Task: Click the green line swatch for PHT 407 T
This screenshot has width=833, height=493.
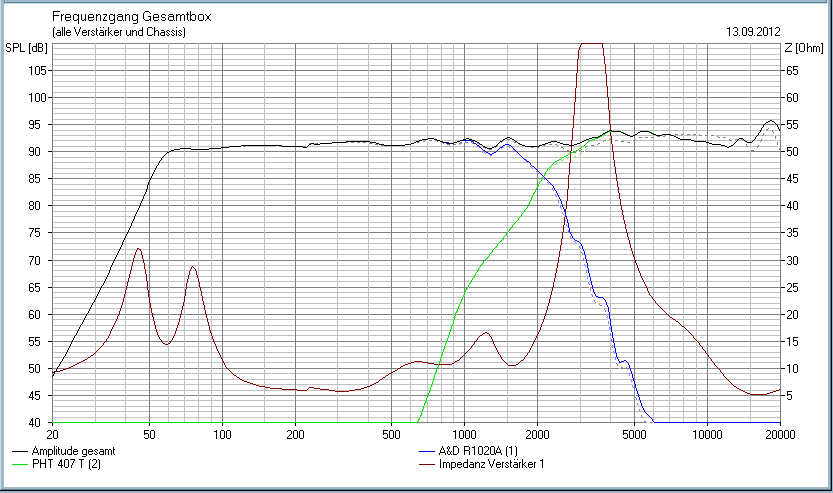Action: coord(20,464)
